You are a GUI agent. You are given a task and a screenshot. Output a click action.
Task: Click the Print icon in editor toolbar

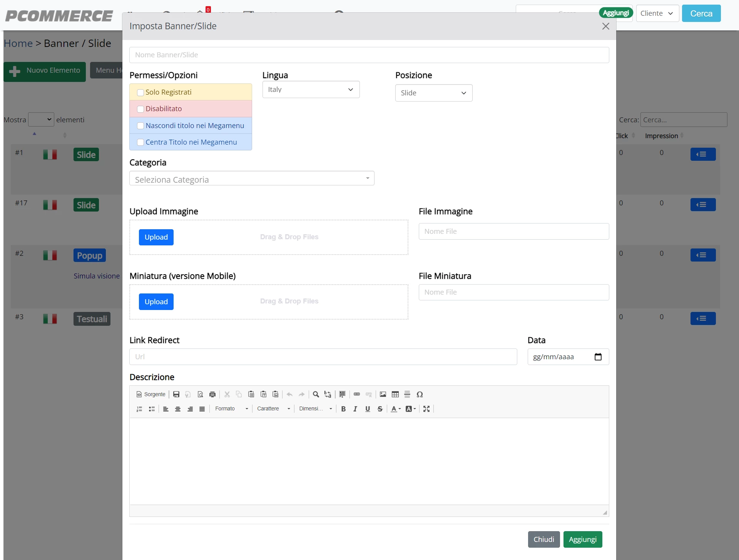click(x=212, y=394)
